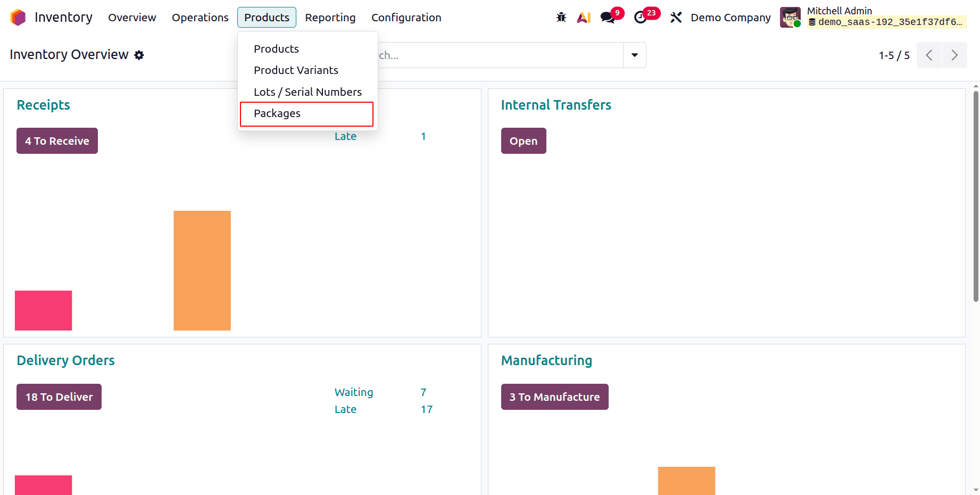
Task: Navigate to next page with right chevron
Action: 954,55
